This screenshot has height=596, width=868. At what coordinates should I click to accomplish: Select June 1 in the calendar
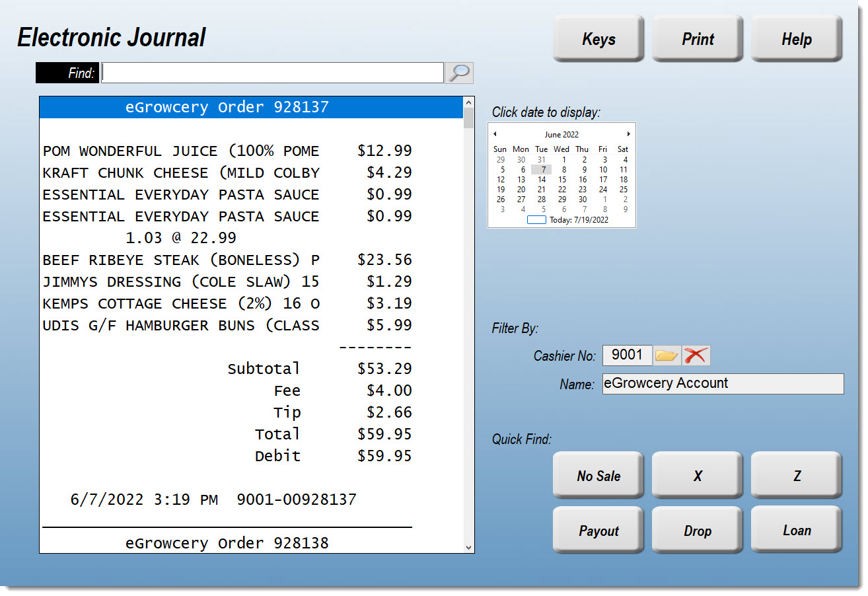[563, 160]
